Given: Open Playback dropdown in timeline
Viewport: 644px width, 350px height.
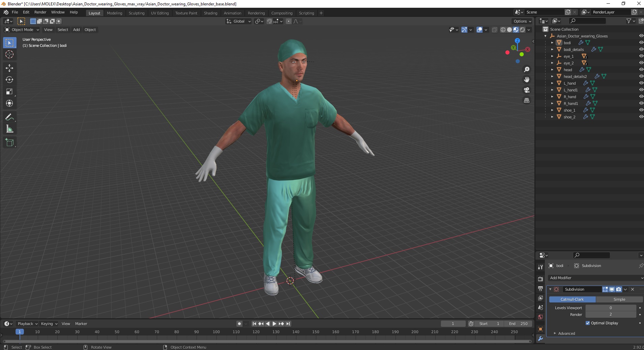Looking at the screenshot, I should [27, 324].
